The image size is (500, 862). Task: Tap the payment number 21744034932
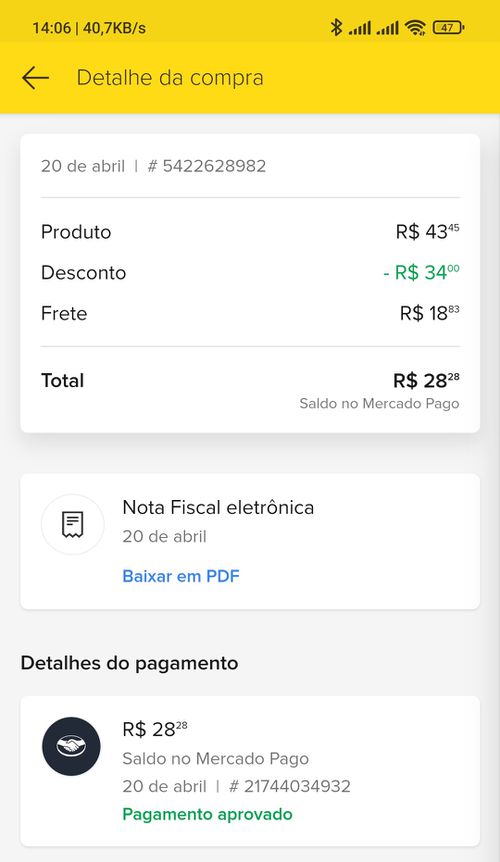(x=290, y=786)
